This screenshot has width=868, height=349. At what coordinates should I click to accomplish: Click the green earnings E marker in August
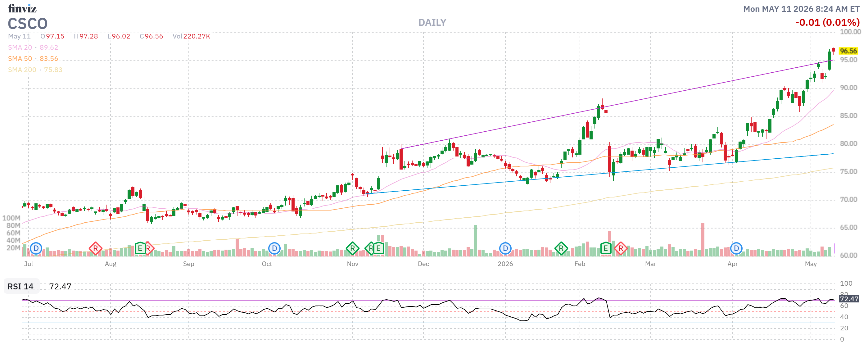140,249
